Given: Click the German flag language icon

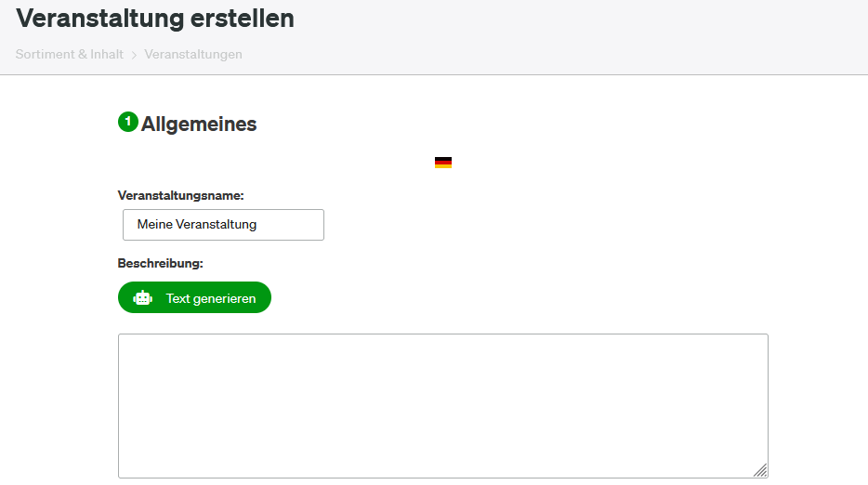Looking at the screenshot, I should [x=443, y=163].
